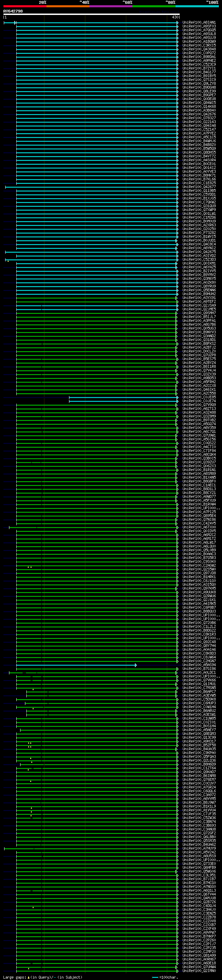Click the label UniRef100_B4UA35
222x980 pixels.
pyautogui.click(x=199, y=749)
